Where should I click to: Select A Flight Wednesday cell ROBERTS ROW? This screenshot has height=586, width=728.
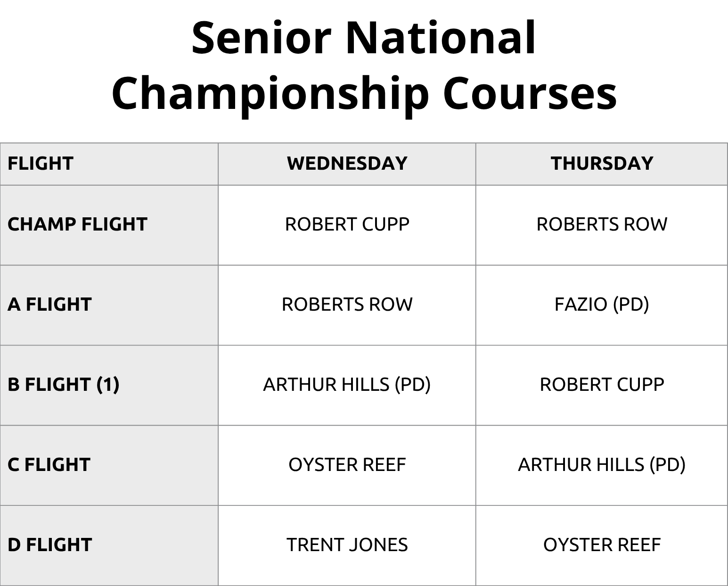tap(347, 305)
